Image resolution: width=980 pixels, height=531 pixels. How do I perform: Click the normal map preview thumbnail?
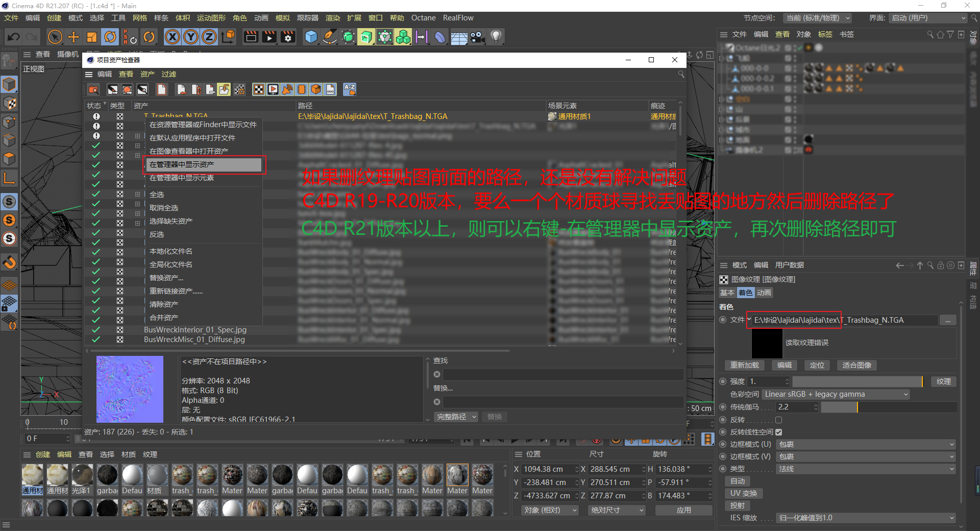[130, 389]
